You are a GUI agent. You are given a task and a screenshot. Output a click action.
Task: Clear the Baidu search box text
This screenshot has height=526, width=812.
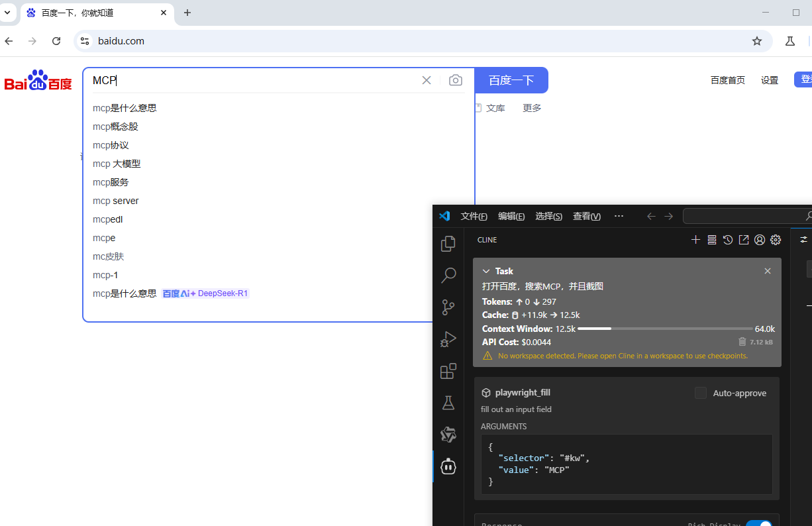pos(427,80)
